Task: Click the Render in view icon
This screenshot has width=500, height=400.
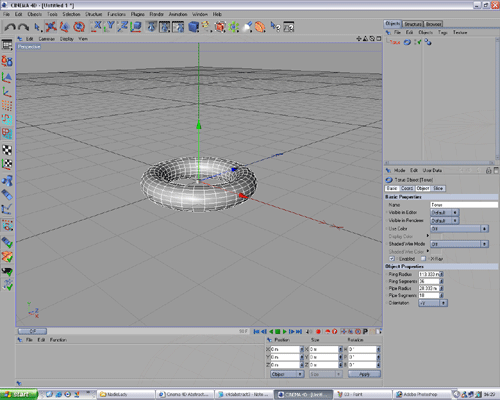Action: [x=151, y=27]
